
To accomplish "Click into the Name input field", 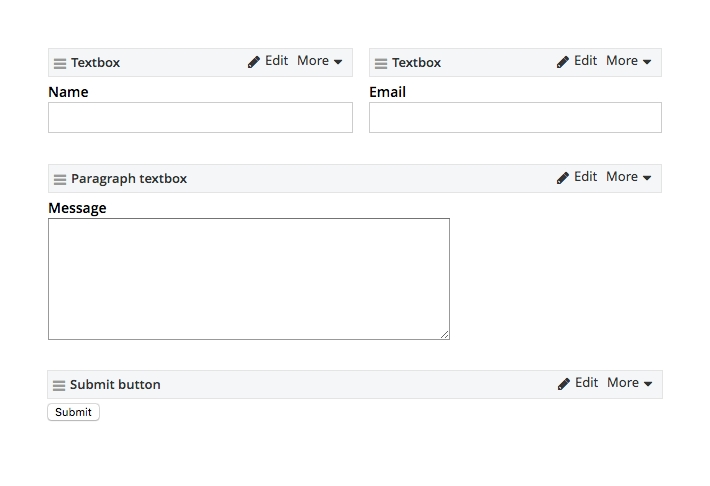I will coord(200,117).
